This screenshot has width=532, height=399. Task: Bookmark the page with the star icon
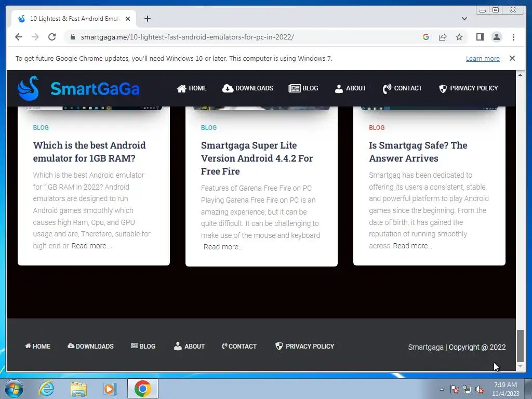(459, 37)
